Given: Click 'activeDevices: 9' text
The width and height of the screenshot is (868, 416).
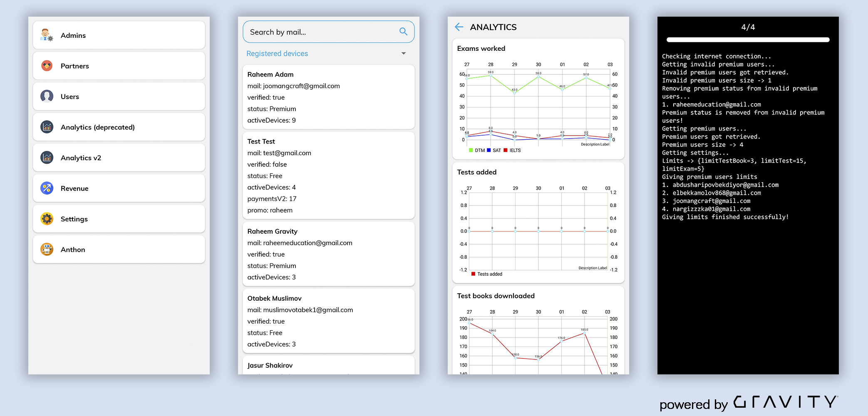Looking at the screenshot, I should pyautogui.click(x=272, y=120).
